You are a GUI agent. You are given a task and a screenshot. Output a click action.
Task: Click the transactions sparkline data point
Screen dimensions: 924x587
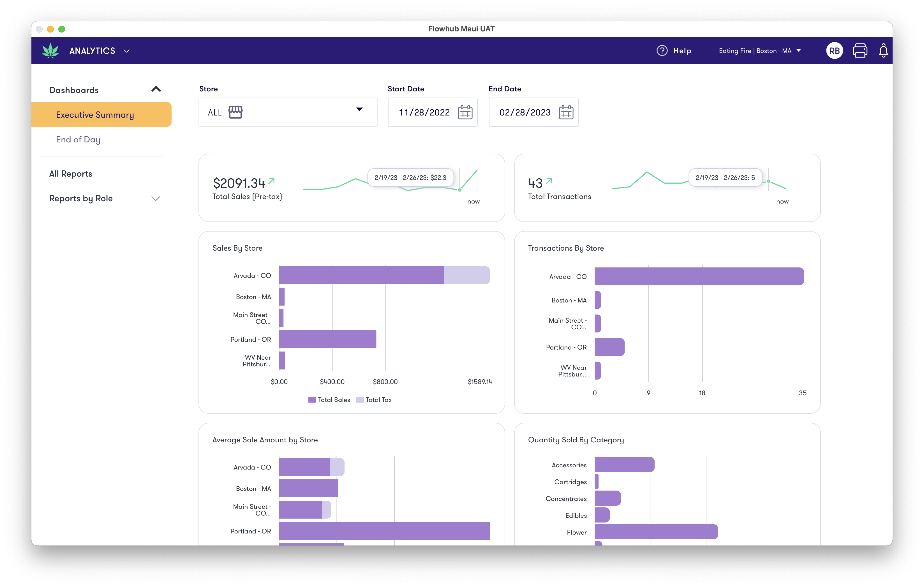click(769, 181)
